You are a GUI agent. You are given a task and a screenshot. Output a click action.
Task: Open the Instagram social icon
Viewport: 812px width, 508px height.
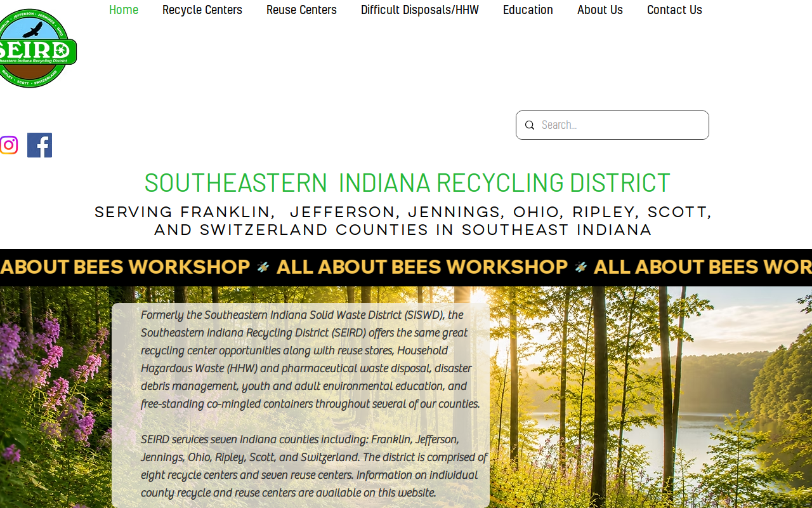pyautogui.click(x=8, y=145)
